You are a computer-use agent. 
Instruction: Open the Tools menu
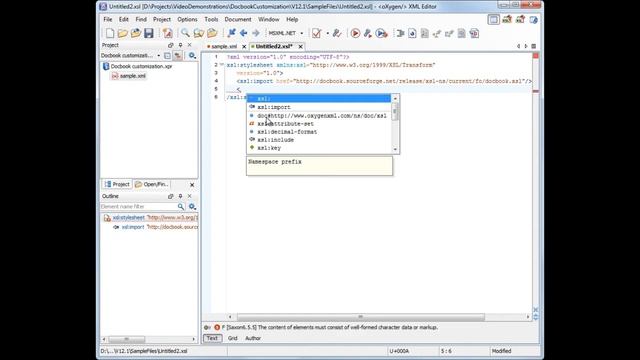pyautogui.click(x=211, y=19)
